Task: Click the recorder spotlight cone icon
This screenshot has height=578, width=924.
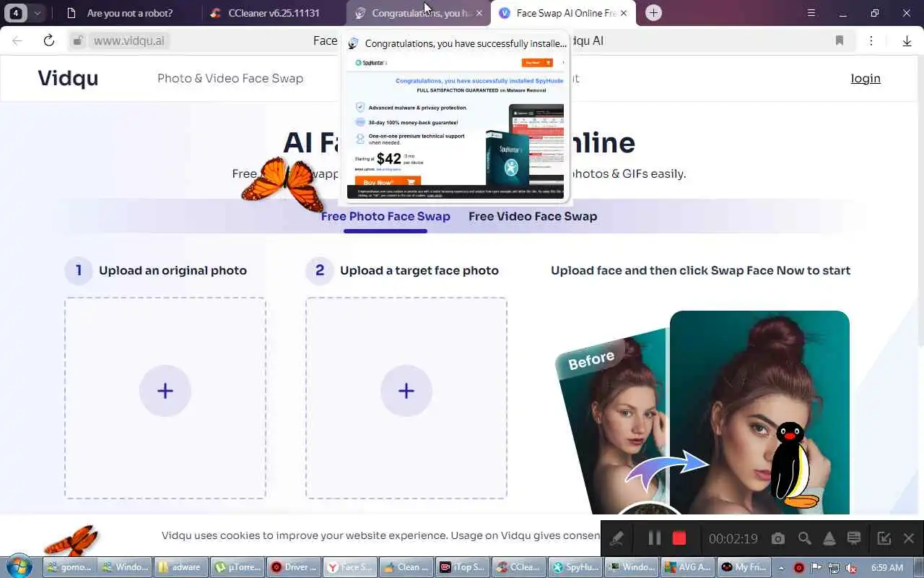Action: coord(829,538)
